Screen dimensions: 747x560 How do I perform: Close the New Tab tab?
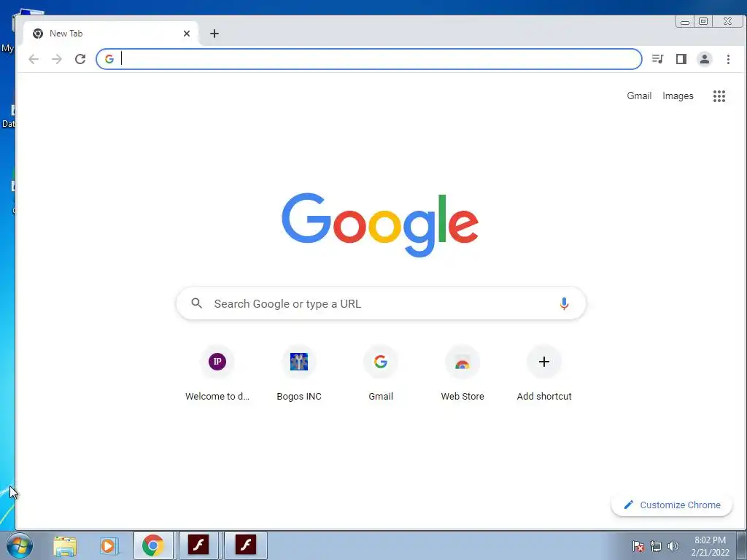pos(187,34)
